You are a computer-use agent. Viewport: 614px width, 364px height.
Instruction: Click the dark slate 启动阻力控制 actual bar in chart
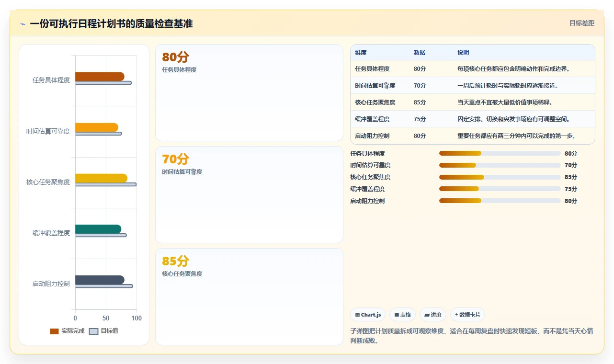(x=100, y=280)
